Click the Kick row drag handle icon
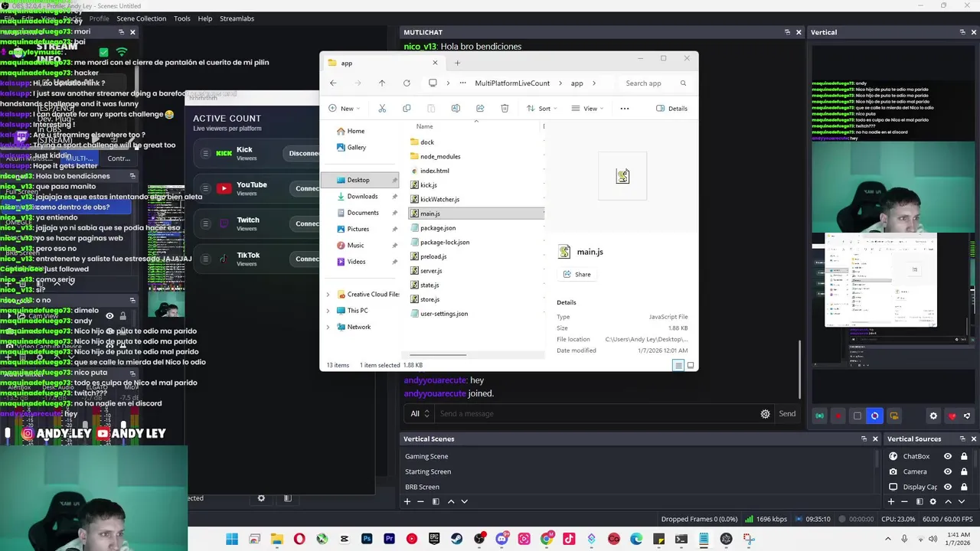Viewport: 980px width, 551px height. (x=205, y=153)
